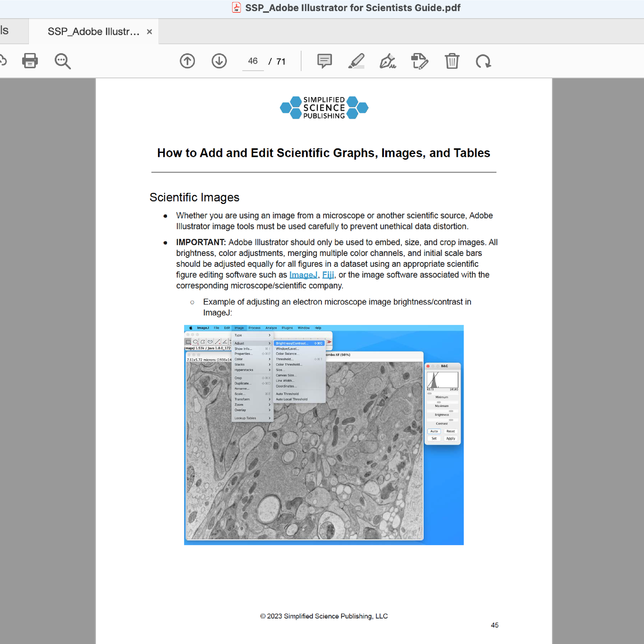Open the ImageJ hyperlink
Screen dimensions: 644x644
pos(303,275)
